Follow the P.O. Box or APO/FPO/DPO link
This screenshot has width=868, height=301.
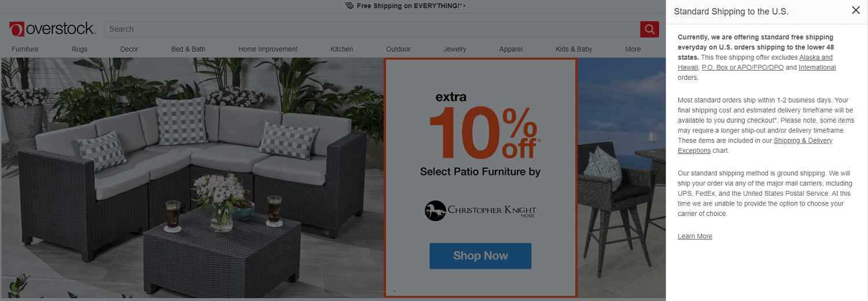(742, 68)
